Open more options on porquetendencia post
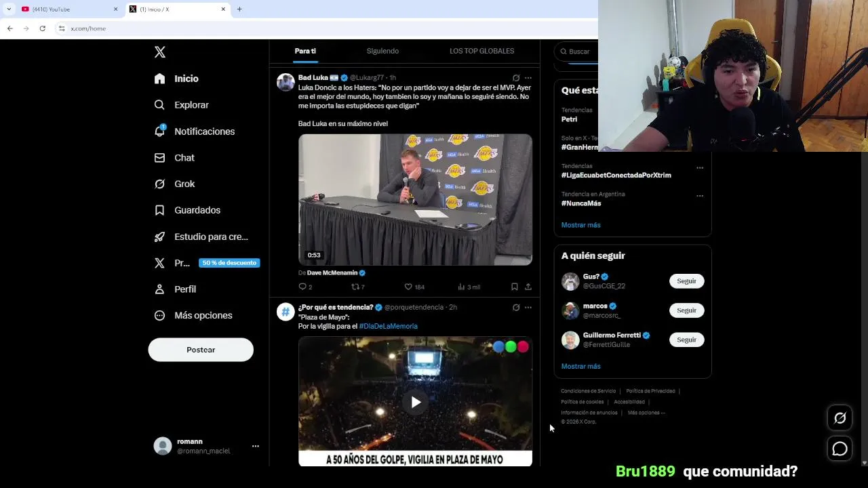 pyautogui.click(x=528, y=307)
